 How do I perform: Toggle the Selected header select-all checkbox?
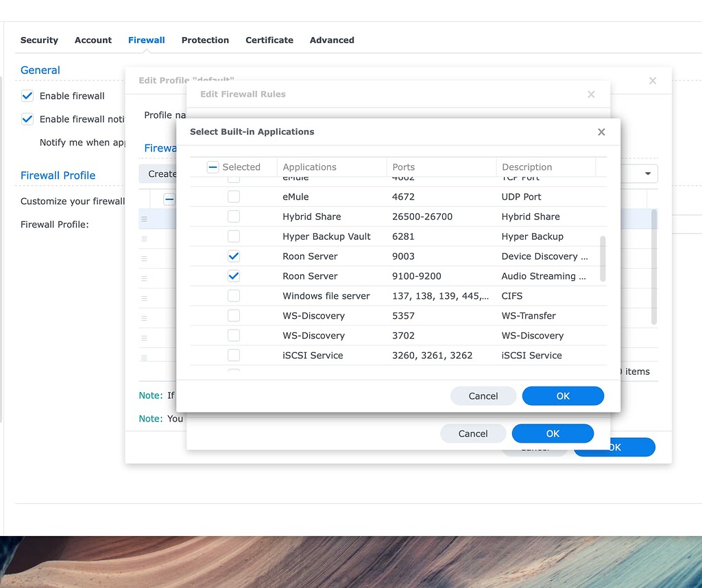(213, 167)
